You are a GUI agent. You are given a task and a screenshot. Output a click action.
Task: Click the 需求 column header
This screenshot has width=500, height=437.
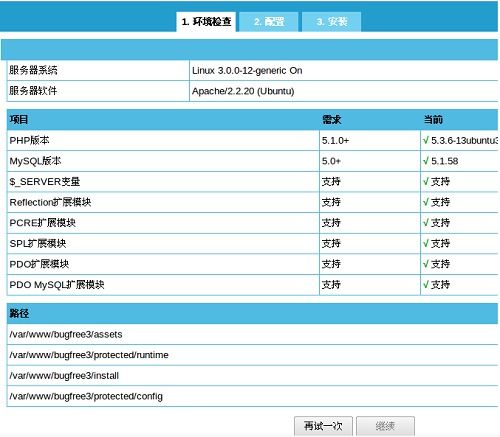[x=332, y=119]
